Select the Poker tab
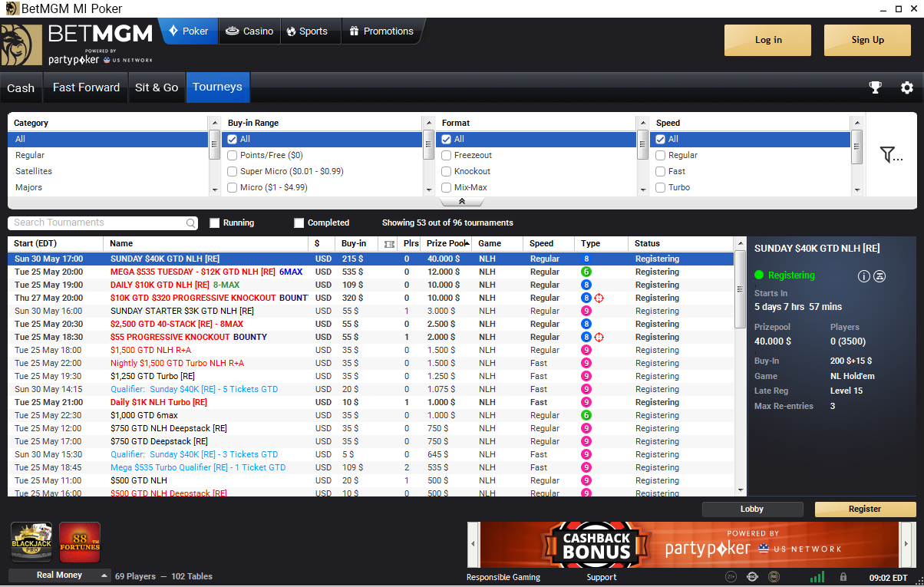This screenshot has width=924, height=587. (x=188, y=31)
